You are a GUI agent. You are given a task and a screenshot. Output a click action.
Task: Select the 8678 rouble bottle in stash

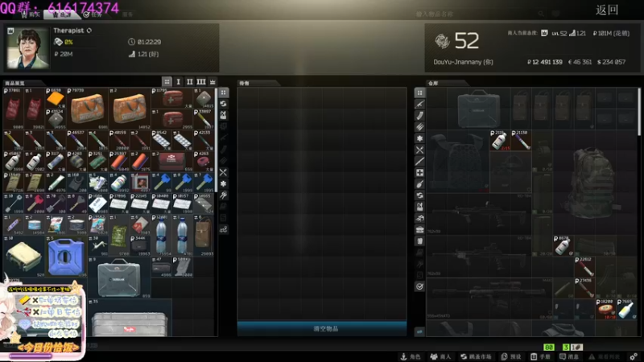[563, 245]
